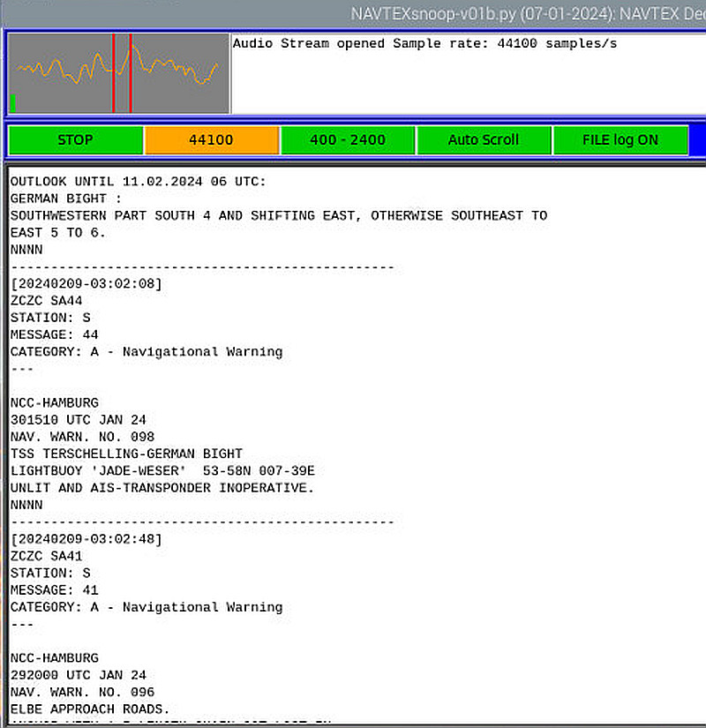Click 'ELBE APPROACH ROADS.' line

pyautogui.click(x=90, y=709)
